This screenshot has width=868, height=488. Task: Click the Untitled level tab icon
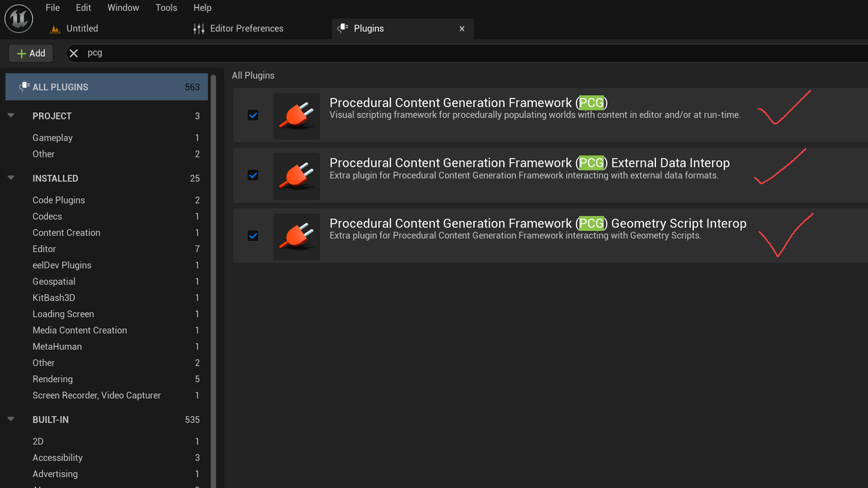[55, 29]
